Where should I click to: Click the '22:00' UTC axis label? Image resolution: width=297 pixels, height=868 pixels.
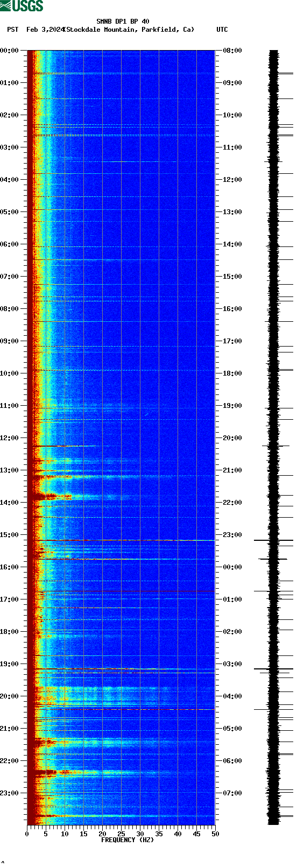pyautogui.click(x=232, y=503)
